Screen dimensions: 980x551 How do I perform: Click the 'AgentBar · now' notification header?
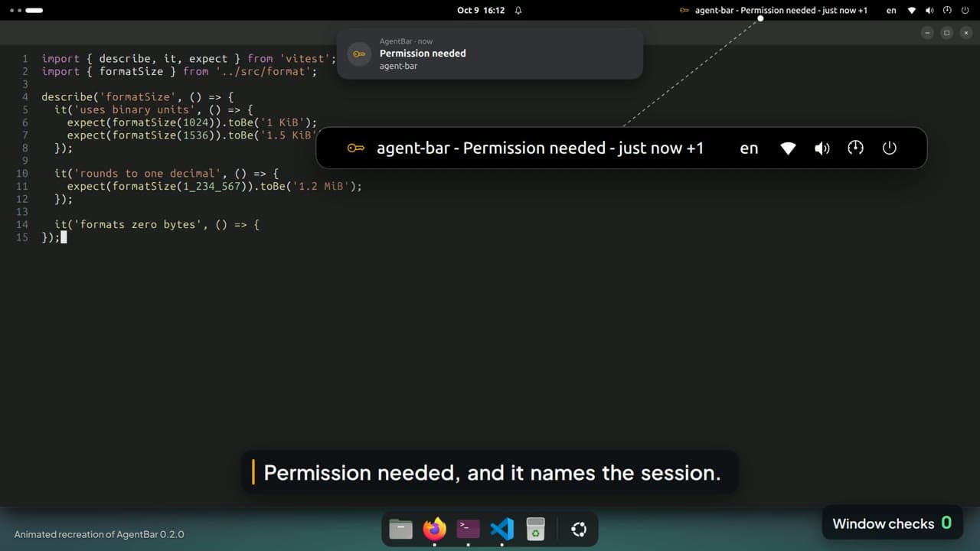pos(406,41)
